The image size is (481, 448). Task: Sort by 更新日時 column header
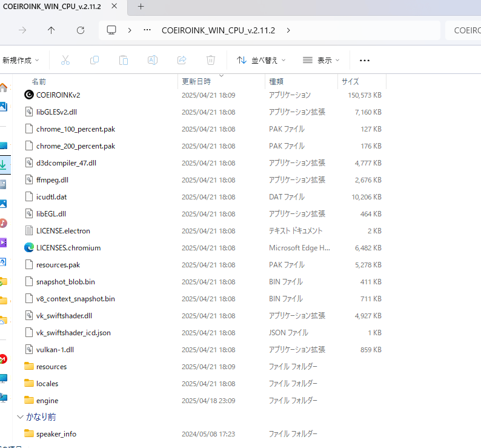tap(196, 82)
